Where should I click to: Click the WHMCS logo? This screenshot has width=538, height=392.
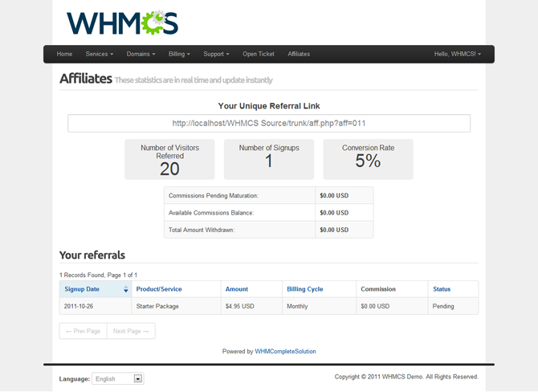[x=122, y=22]
